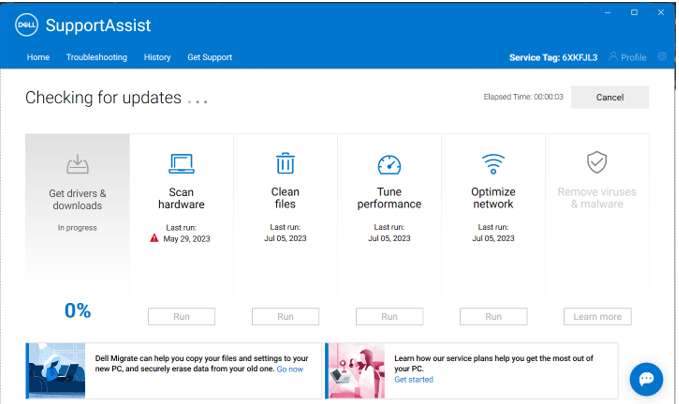This screenshot has width=679, height=404.
Task: Maximize the SupportAssist window
Action: click(634, 13)
